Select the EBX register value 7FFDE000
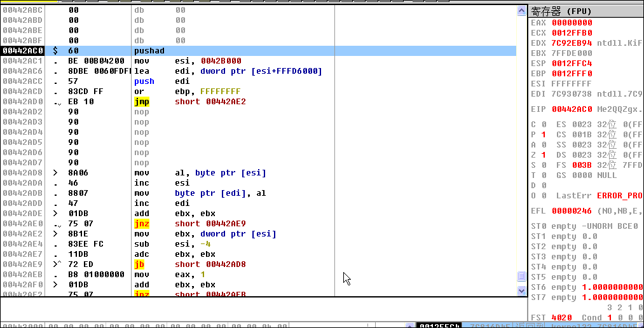Image resolution: width=644 pixels, height=328 pixels. [x=572, y=53]
